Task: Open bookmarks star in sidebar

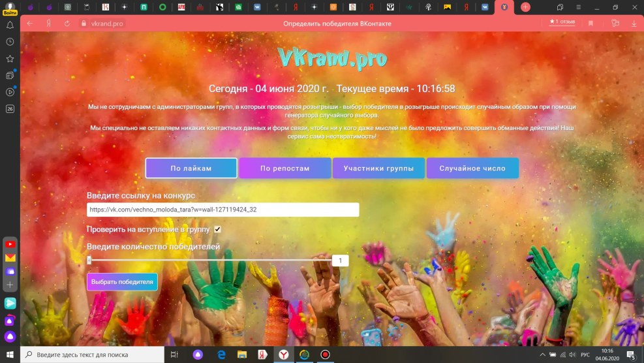Action: click(x=10, y=59)
